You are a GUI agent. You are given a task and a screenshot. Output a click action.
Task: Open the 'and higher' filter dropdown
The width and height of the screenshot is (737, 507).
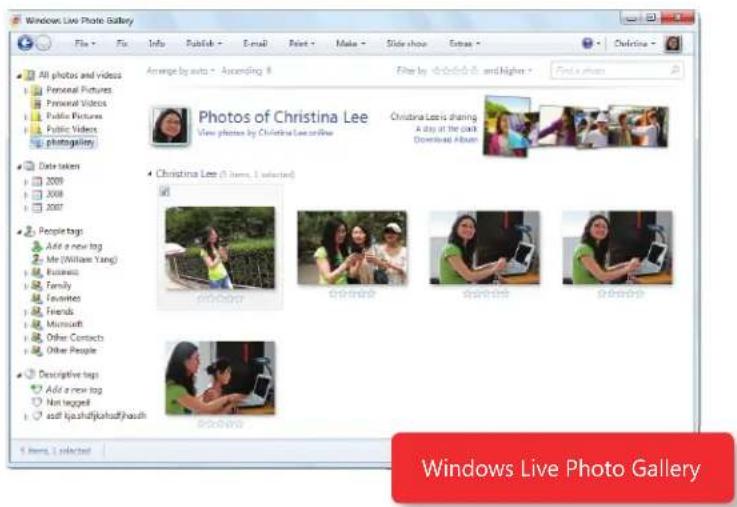click(508, 71)
